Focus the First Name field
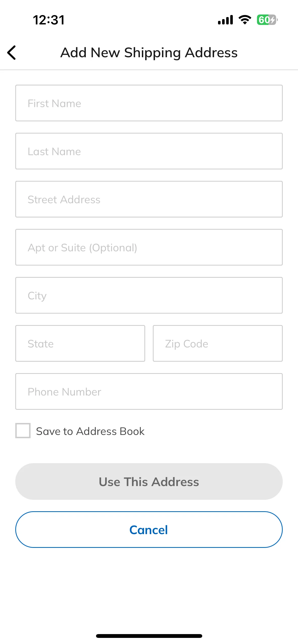 (149, 103)
